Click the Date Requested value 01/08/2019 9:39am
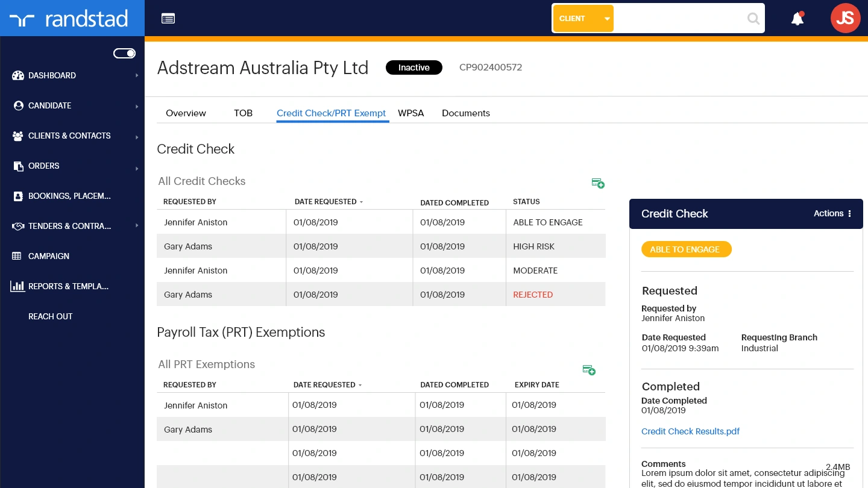 click(x=680, y=348)
